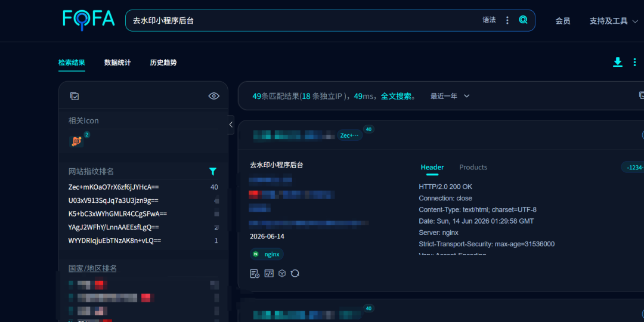Open the certificate document icon under nginx
This screenshot has width=644, height=322.
(x=255, y=274)
